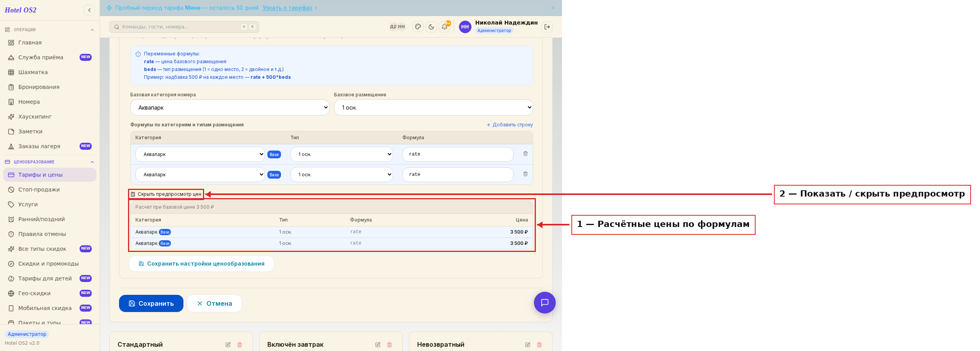Image resolution: width=980 pixels, height=351 pixels.
Task: Open Базовая категория номера dropdown
Action: pyautogui.click(x=230, y=108)
